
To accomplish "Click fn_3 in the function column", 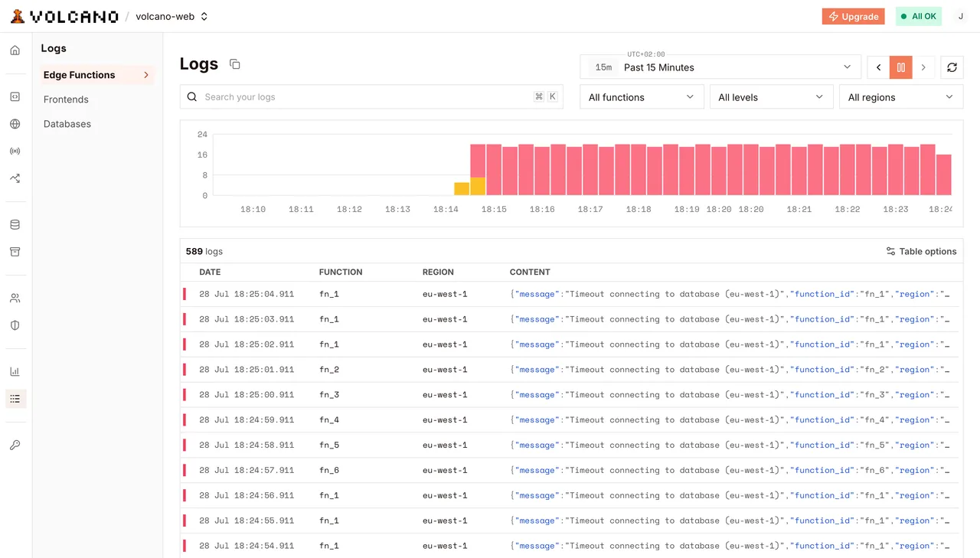I will coord(329,395).
